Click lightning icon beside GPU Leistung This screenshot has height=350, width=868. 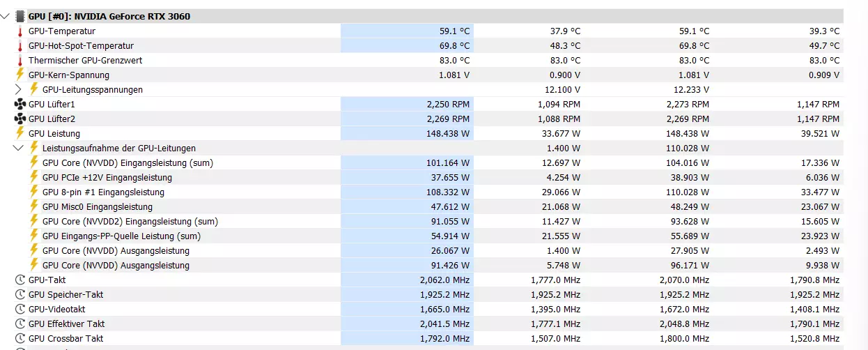coord(20,133)
